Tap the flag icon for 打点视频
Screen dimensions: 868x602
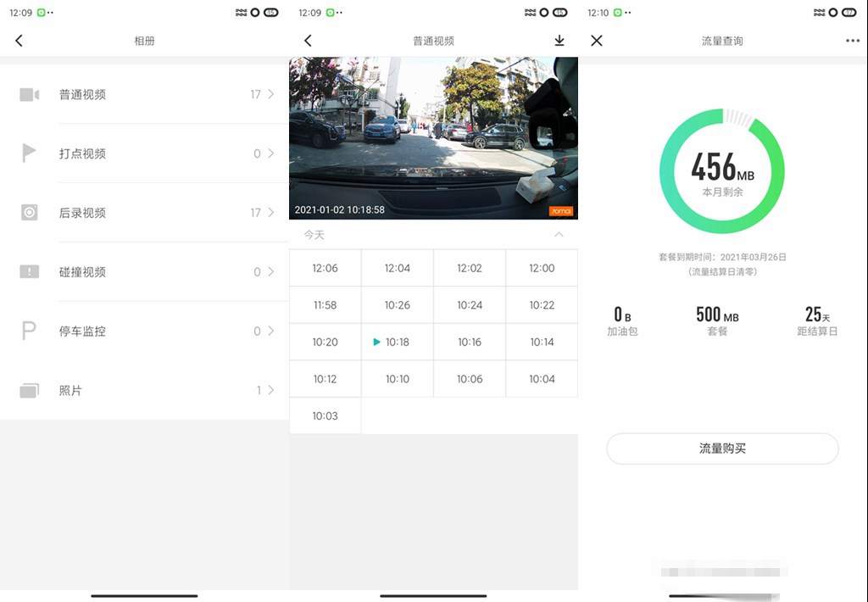coord(30,153)
